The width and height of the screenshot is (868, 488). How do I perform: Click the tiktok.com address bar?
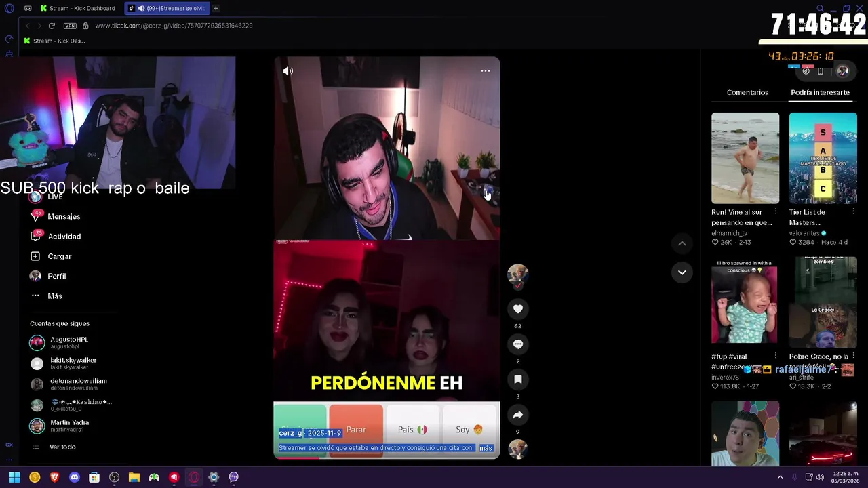pyautogui.click(x=174, y=26)
